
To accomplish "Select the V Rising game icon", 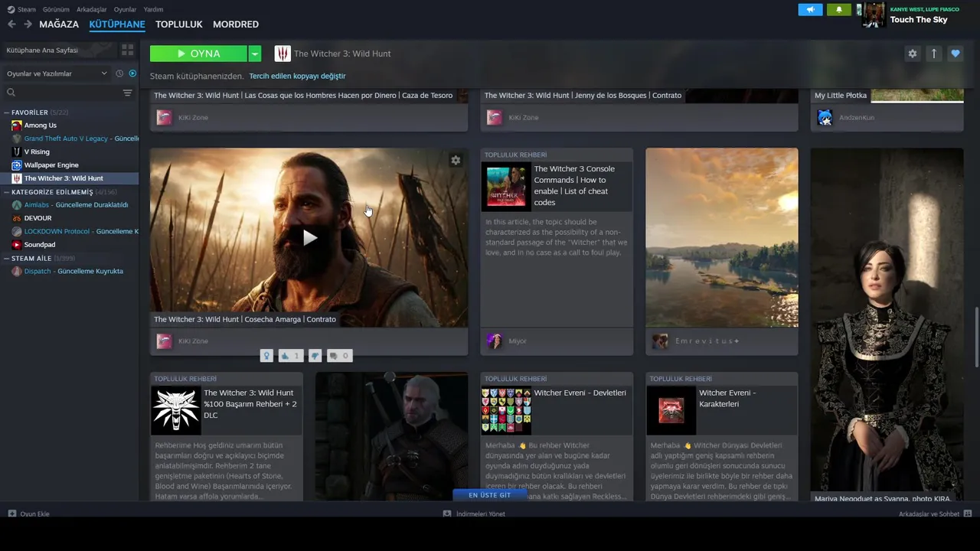I will pos(17,152).
